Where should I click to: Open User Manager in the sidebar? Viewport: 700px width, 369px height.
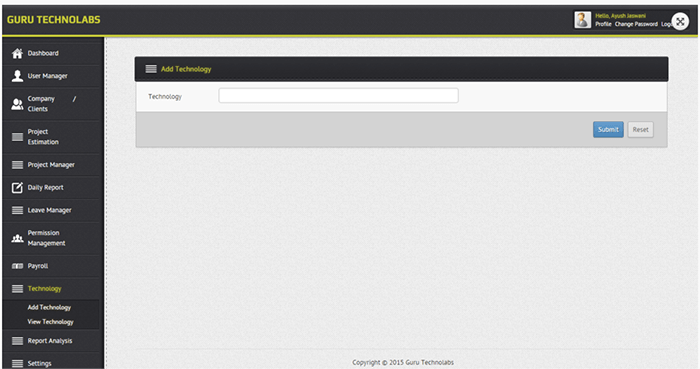click(47, 76)
